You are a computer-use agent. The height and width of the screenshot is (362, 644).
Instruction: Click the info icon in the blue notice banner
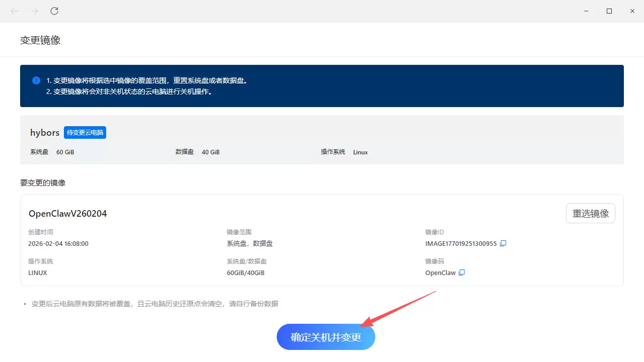pyautogui.click(x=36, y=80)
